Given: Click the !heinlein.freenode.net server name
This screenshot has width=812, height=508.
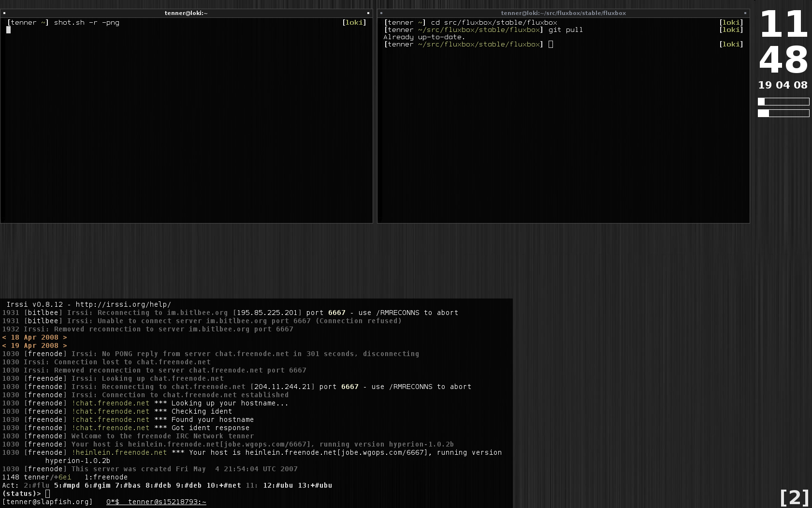Looking at the screenshot, I should point(119,453).
